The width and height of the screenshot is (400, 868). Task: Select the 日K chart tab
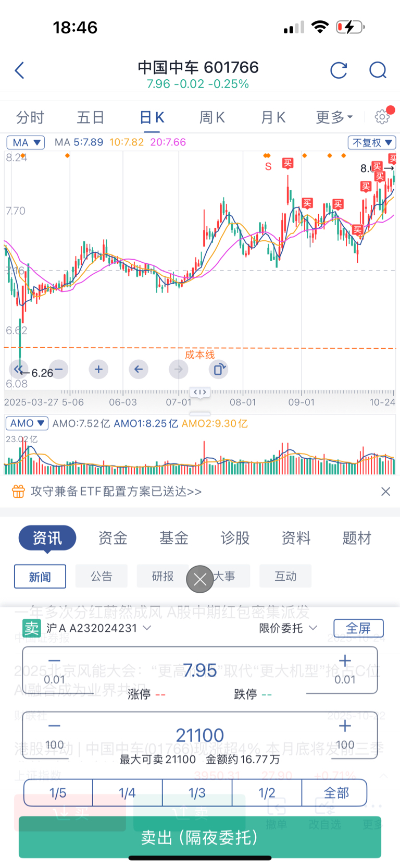[x=152, y=117]
